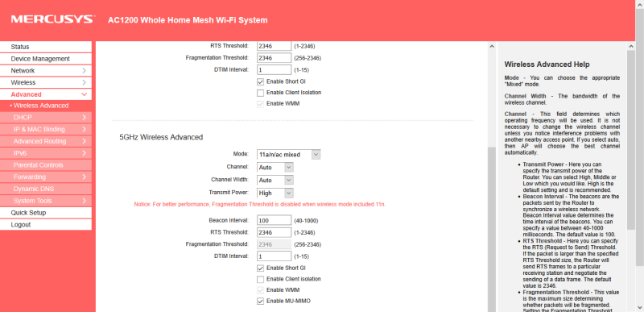Toggle 5GHz Enable Client Isolation checkbox
Screen dimensions: 644x312
260,279
